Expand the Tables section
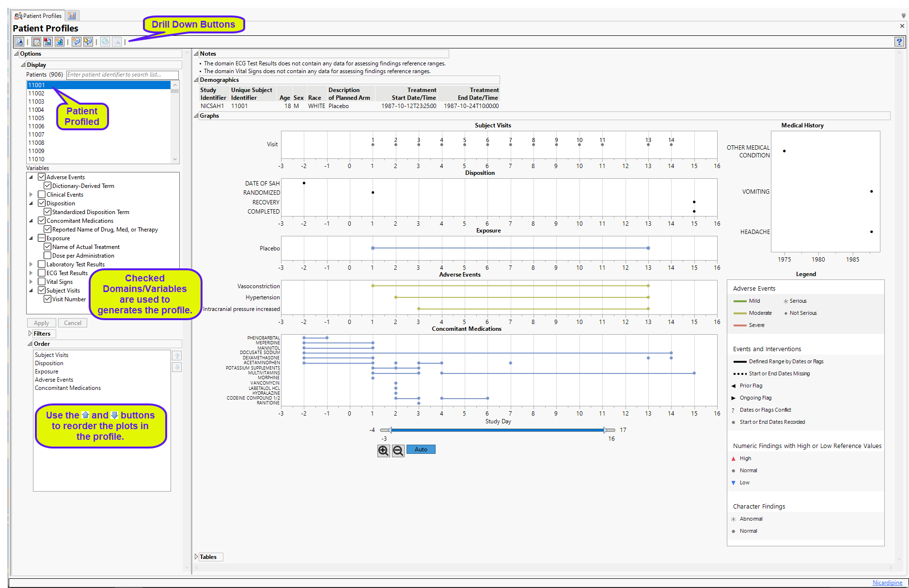Viewport: 909px width, 588px height. click(x=196, y=557)
